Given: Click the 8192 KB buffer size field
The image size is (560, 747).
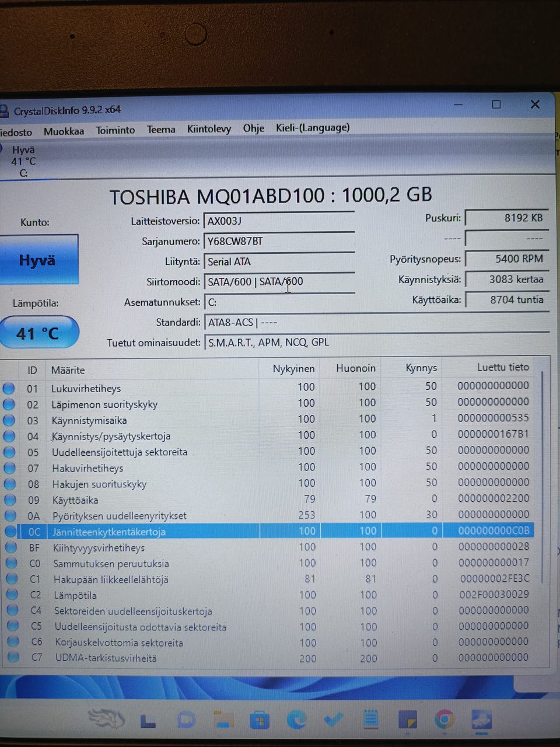Looking at the screenshot, I should 506,218.
